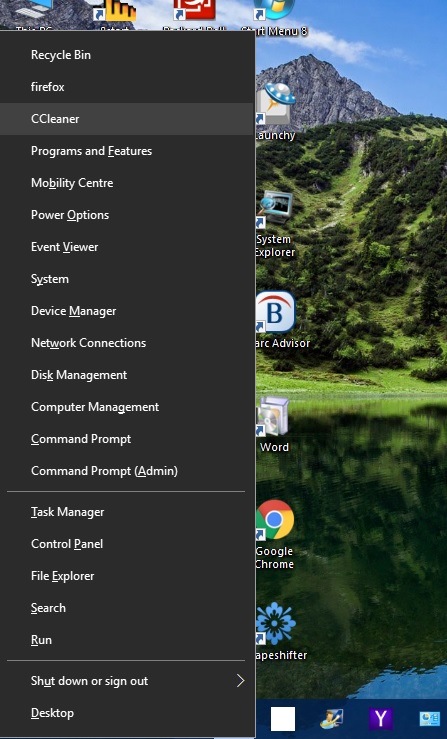Open Task Manager

click(127, 512)
